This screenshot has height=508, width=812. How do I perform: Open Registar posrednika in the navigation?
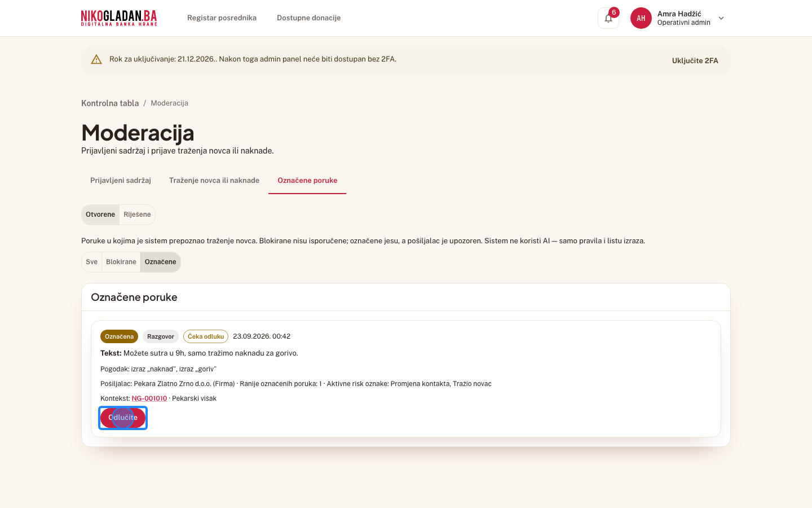click(222, 18)
